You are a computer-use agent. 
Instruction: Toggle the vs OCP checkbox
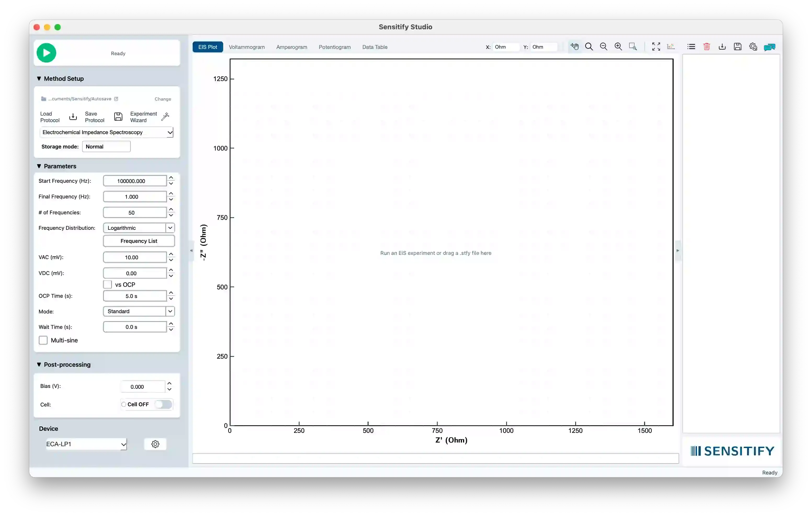pyautogui.click(x=108, y=284)
